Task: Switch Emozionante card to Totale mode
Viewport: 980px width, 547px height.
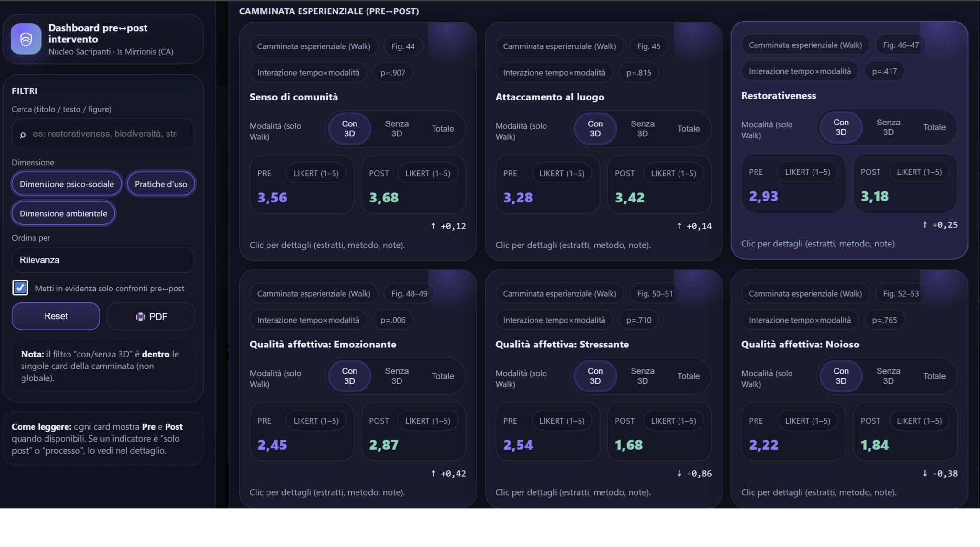Action: click(443, 376)
